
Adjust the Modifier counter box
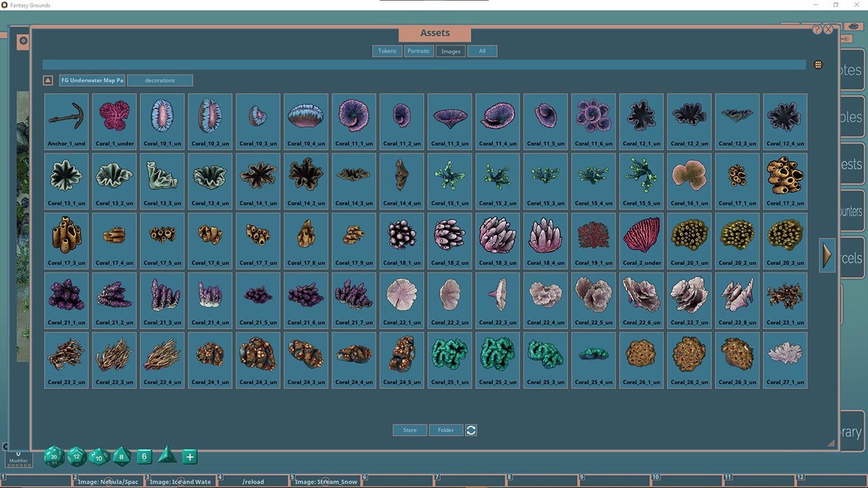(x=18, y=459)
